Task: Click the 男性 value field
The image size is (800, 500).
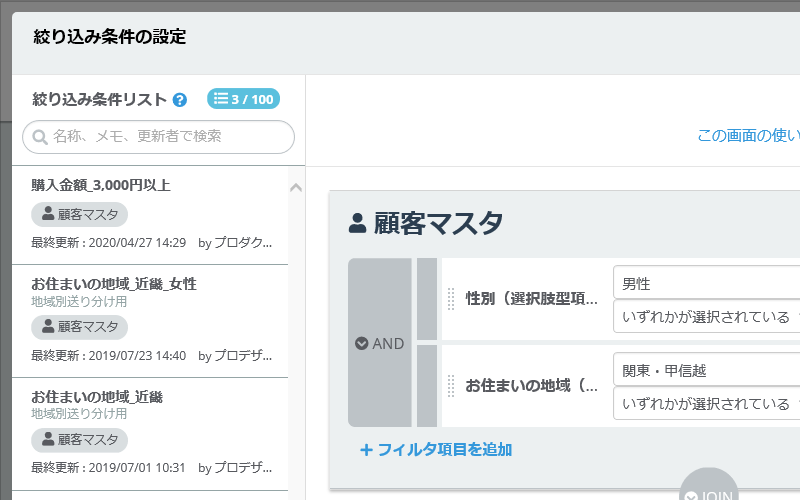Action: click(x=706, y=283)
